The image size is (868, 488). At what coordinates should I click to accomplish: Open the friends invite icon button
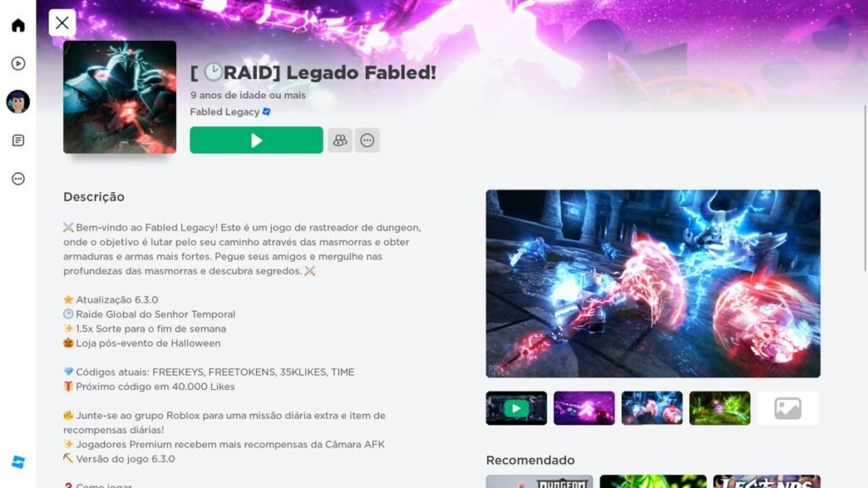pyautogui.click(x=340, y=141)
